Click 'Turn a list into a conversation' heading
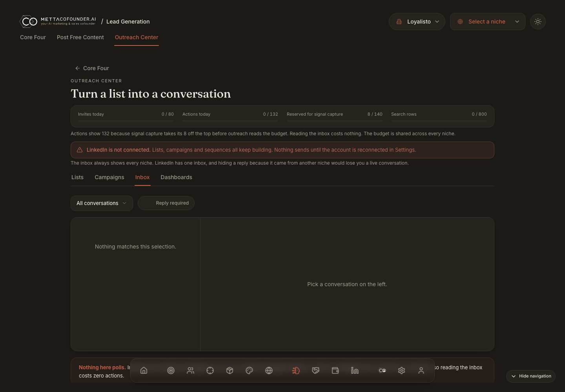565x392 pixels. pos(151,94)
